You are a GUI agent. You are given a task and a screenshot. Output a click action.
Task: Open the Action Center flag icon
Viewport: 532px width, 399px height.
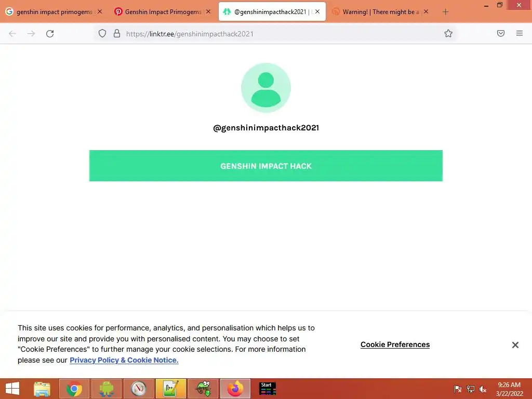click(458, 389)
